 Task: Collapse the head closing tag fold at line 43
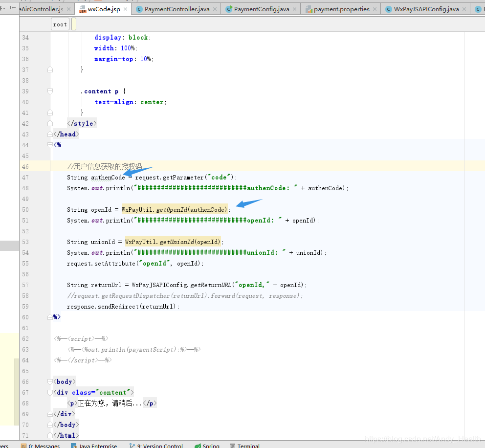pos(50,134)
